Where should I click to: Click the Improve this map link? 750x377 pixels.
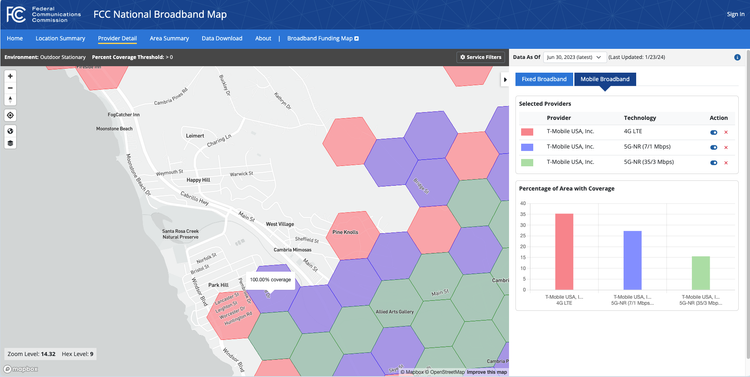pos(486,372)
